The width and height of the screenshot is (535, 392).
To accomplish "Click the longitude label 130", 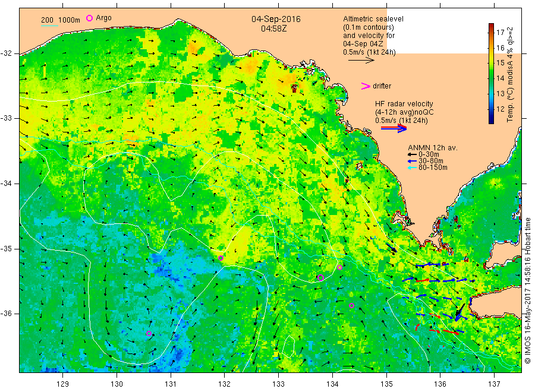I will point(117,384).
